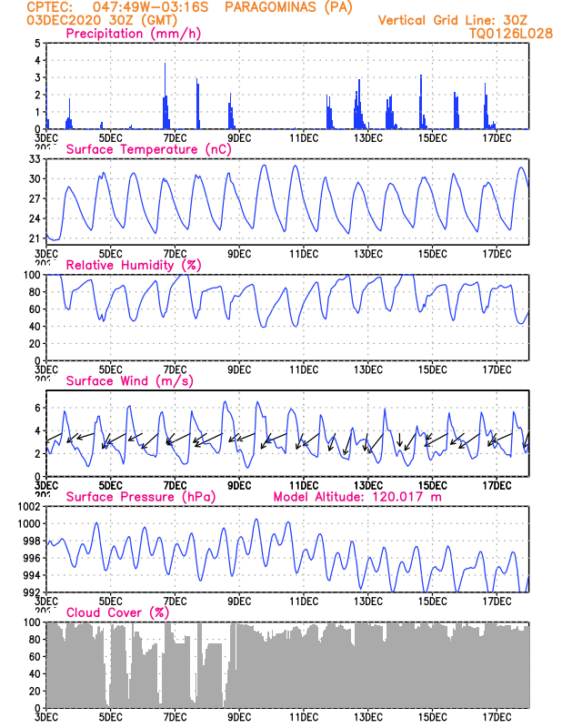Click the tallest precipitation bar near 7DEC
This screenshot has height=728, width=562.
(x=165, y=96)
